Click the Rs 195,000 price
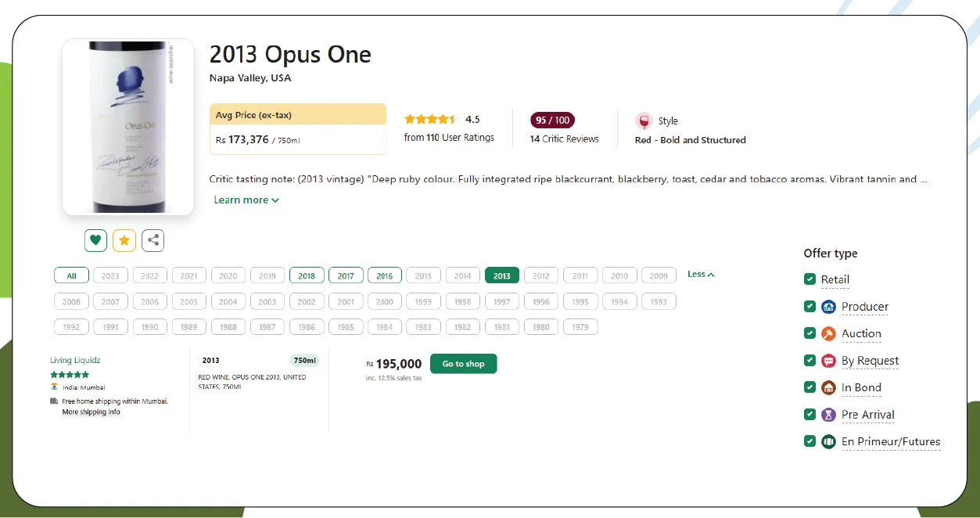 (x=394, y=364)
